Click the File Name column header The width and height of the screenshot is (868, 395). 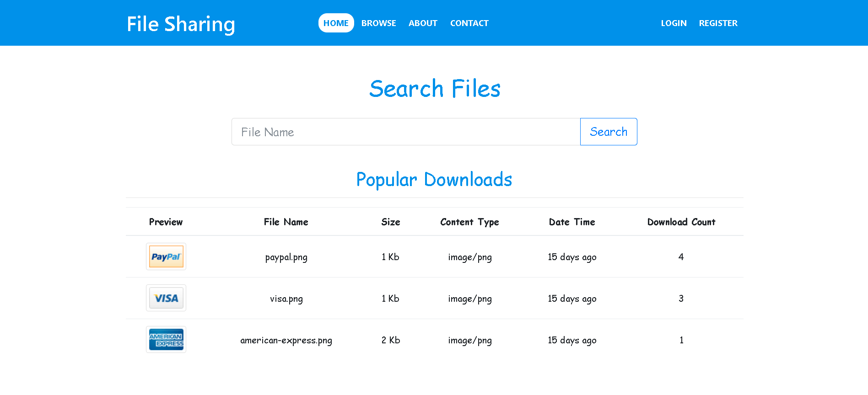[x=286, y=222]
